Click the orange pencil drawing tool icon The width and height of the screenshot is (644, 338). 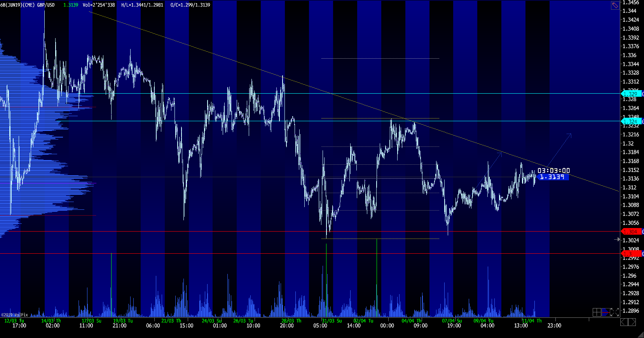pyautogui.click(x=615, y=5)
